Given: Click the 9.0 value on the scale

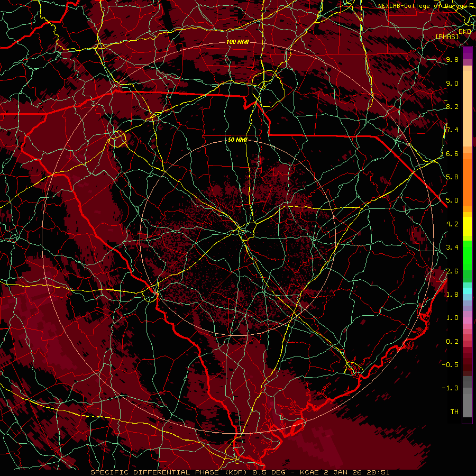Looking at the screenshot, I should [x=452, y=83].
